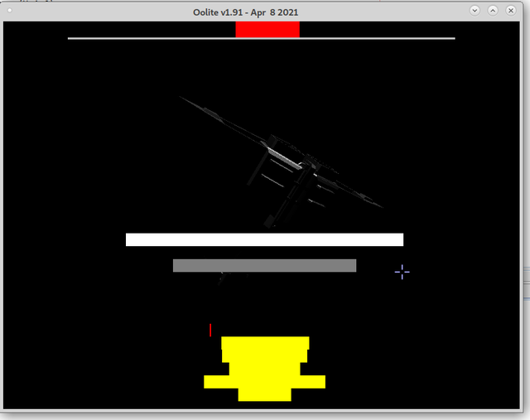The image size is (530, 420).
Task: Click the spaceship's upper-left wing tip
Action: [x=184, y=99]
